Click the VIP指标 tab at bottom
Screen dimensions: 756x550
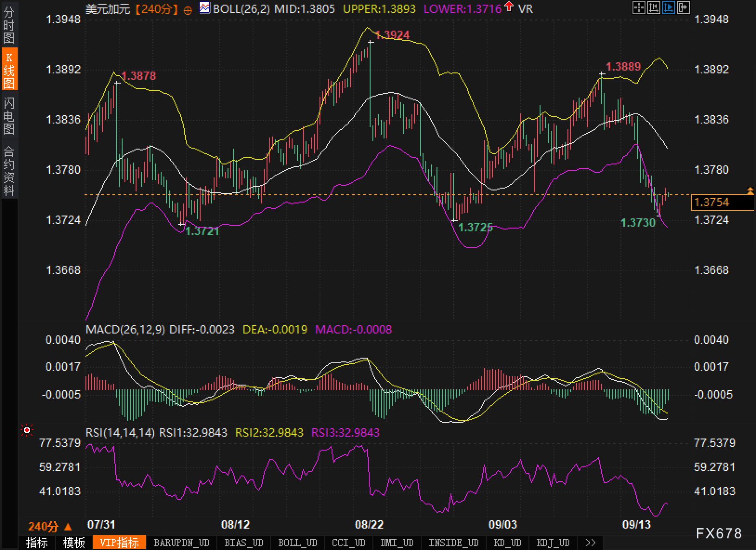click(x=119, y=543)
